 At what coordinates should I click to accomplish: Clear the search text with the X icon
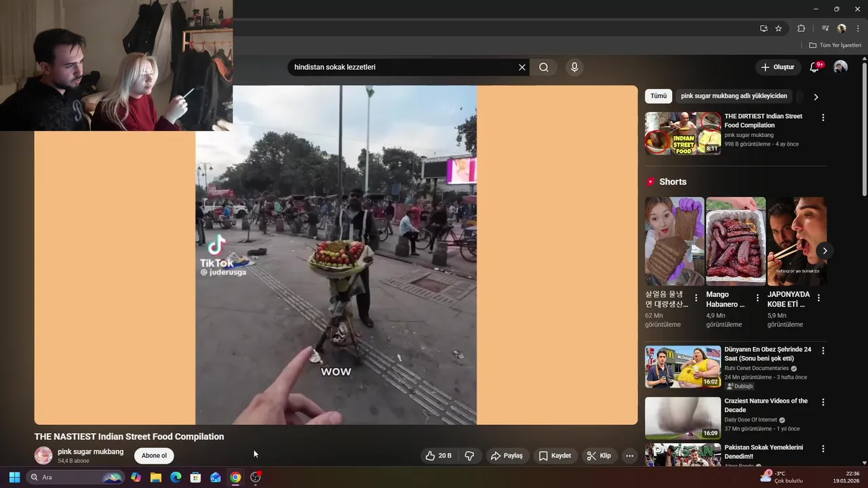(522, 67)
